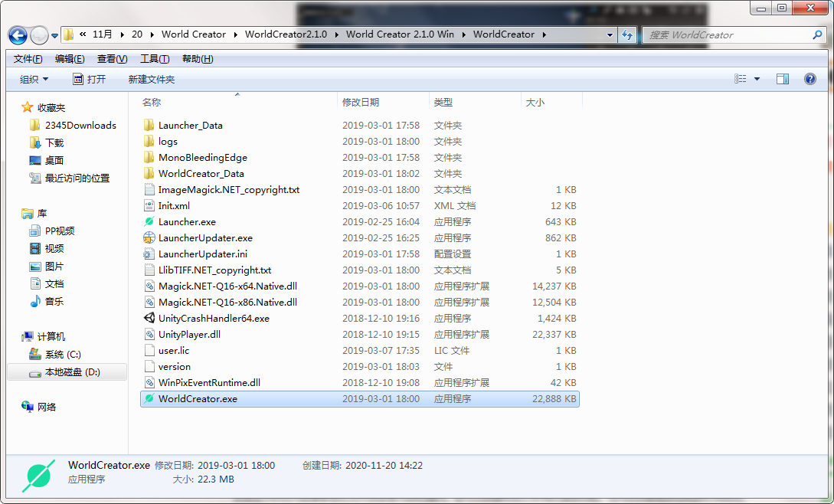
Task: Open 视频 library in sidebar
Action: click(x=54, y=248)
